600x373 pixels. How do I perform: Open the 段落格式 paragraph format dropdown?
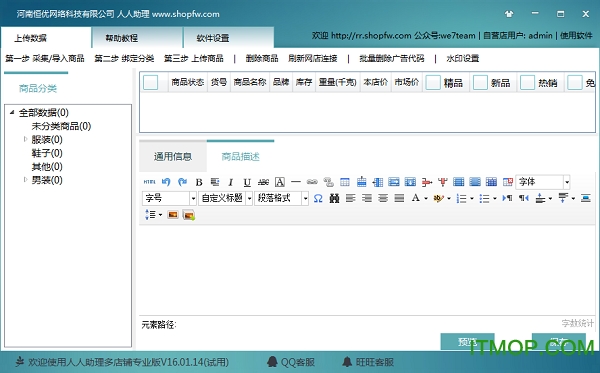pos(305,198)
